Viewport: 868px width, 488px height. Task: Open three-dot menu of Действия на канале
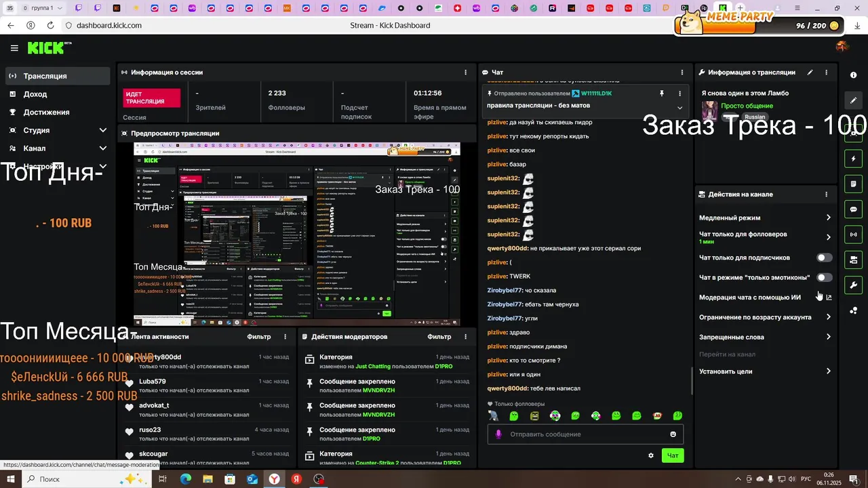click(x=826, y=195)
